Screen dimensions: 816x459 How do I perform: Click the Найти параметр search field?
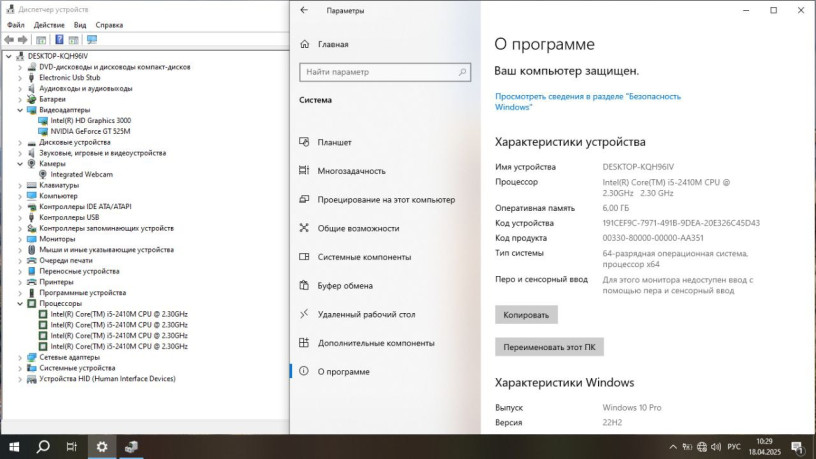pos(385,72)
